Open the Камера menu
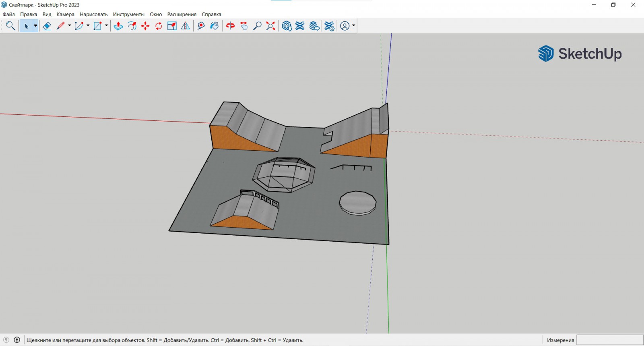This screenshot has width=644, height=346. (x=65, y=15)
